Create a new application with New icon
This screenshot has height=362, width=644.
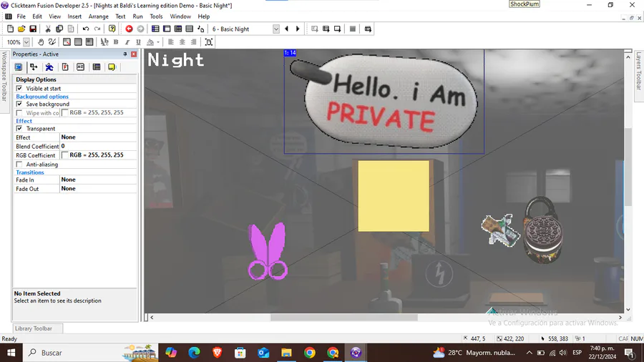coord(10,29)
